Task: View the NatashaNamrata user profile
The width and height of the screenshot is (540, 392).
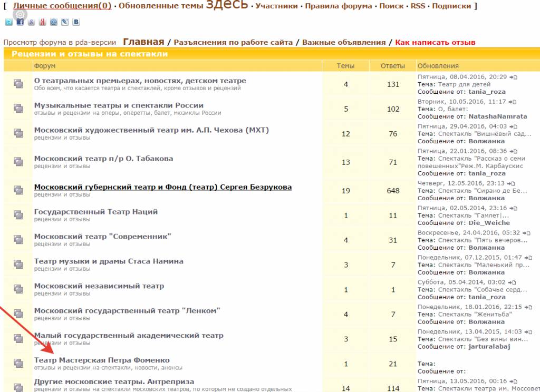Action: pyautogui.click(x=498, y=116)
